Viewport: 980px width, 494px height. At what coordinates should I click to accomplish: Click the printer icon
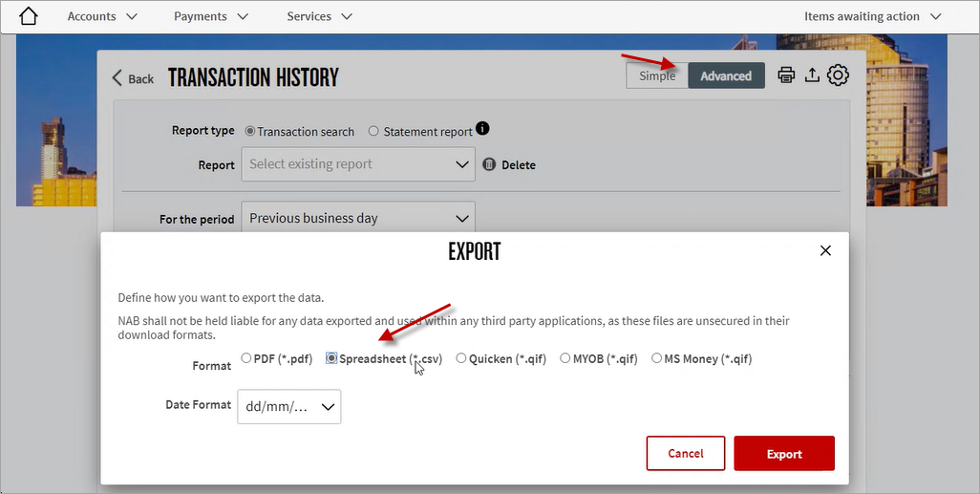(786, 75)
